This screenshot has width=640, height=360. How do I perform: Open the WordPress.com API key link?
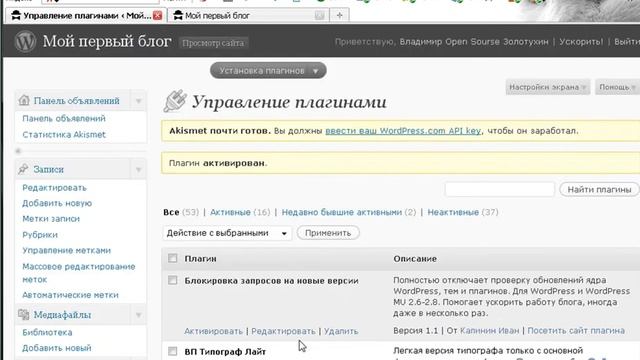(403, 131)
